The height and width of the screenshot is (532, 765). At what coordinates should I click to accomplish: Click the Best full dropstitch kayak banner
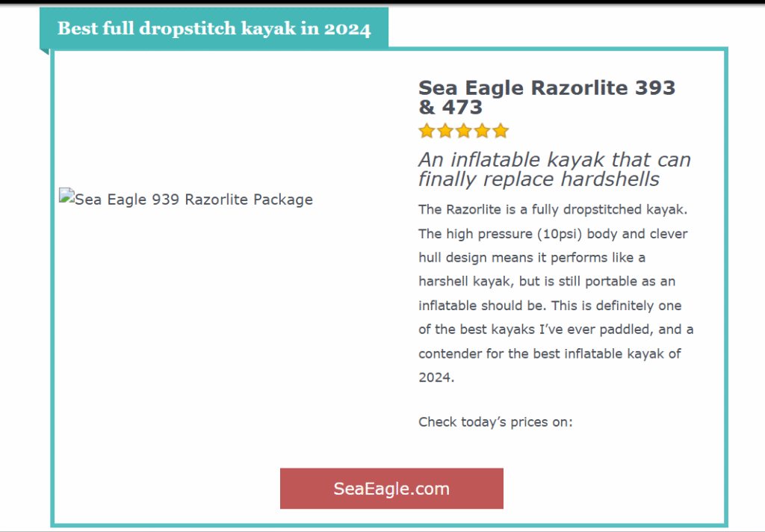(x=214, y=29)
